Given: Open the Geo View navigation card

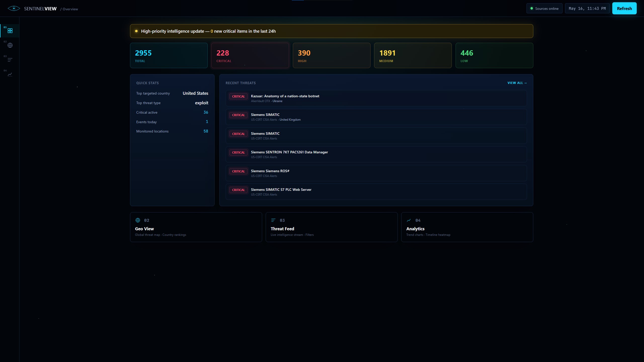Looking at the screenshot, I should click(x=196, y=227).
